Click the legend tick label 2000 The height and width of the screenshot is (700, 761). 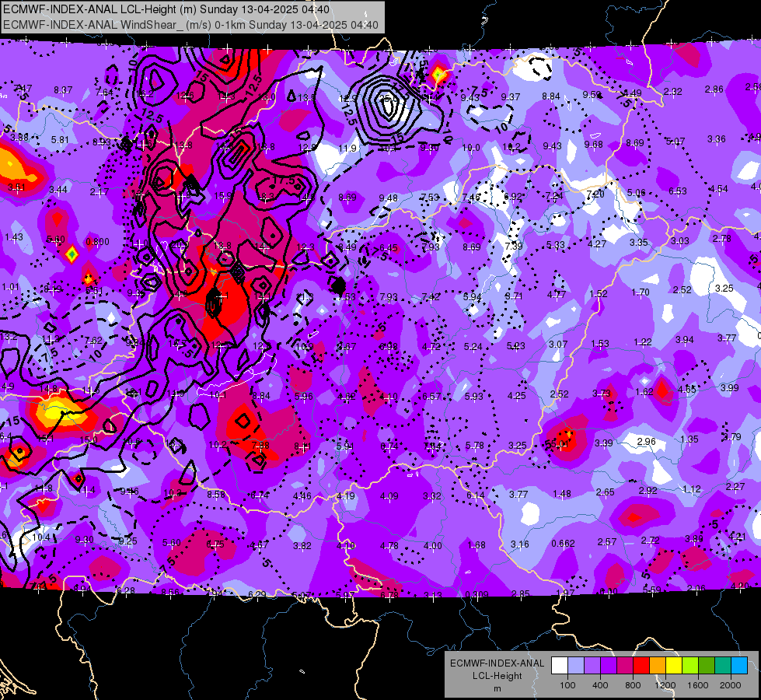731,685
